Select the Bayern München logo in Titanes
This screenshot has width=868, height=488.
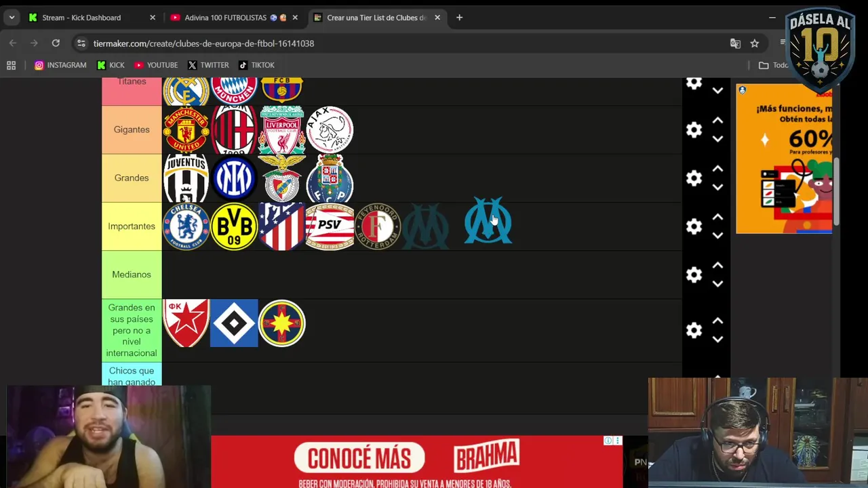pos(234,91)
